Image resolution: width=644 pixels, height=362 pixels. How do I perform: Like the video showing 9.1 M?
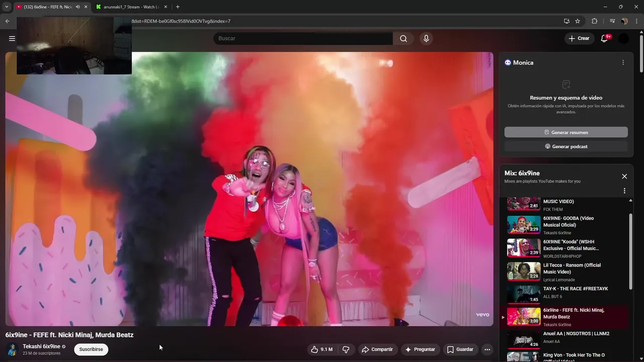(321, 349)
